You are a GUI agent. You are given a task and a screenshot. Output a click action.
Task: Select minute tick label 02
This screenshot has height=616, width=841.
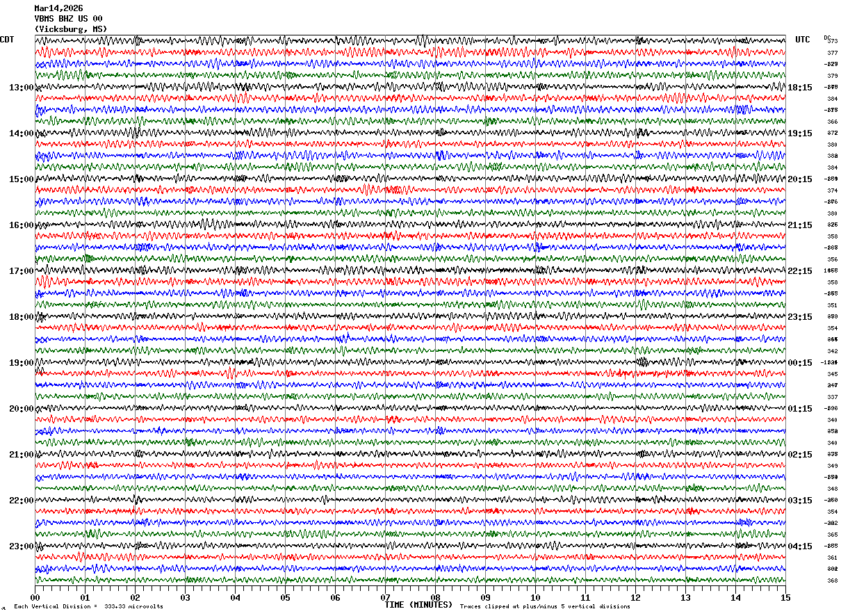pos(135,597)
